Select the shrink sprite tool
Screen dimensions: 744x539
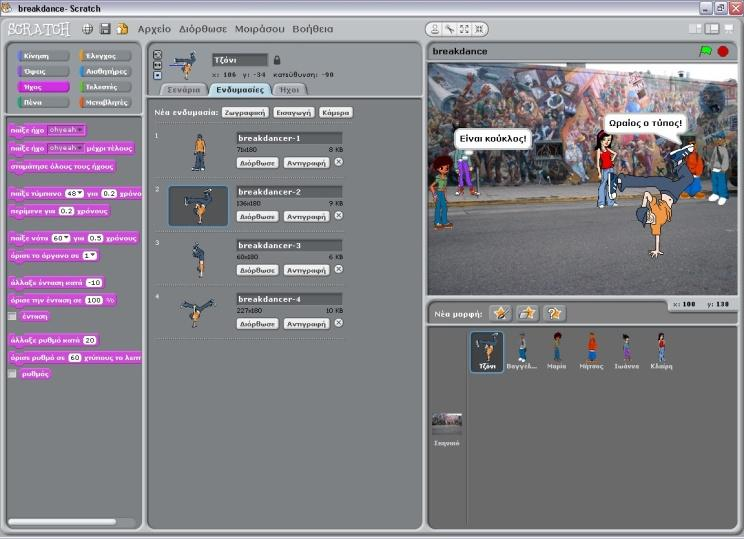(x=479, y=29)
